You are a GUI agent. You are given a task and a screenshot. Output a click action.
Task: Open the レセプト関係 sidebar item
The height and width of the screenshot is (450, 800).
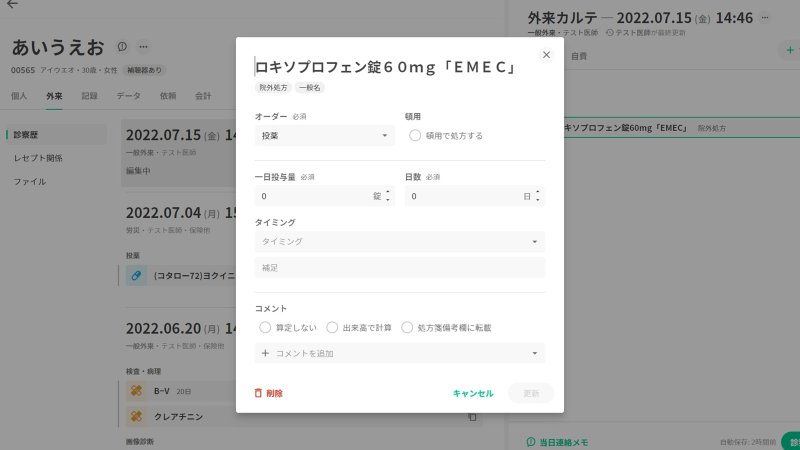(38, 158)
